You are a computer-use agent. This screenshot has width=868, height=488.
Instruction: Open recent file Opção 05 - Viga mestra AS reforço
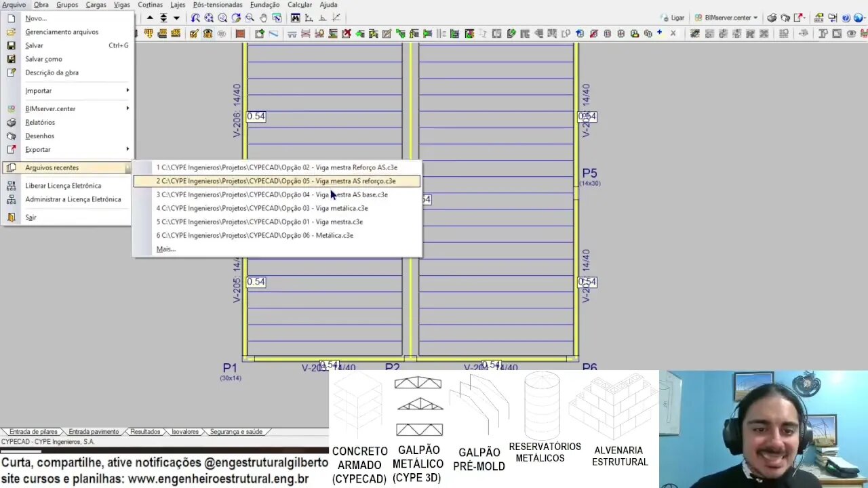pyautogui.click(x=277, y=181)
